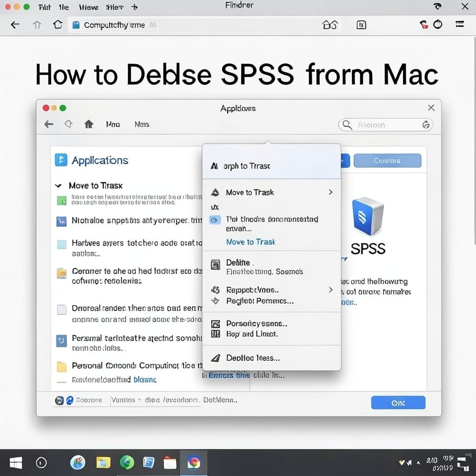Image resolution: width=476 pixels, height=476 pixels.
Task: Click the browser up arrow icon
Action: coord(37,25)
